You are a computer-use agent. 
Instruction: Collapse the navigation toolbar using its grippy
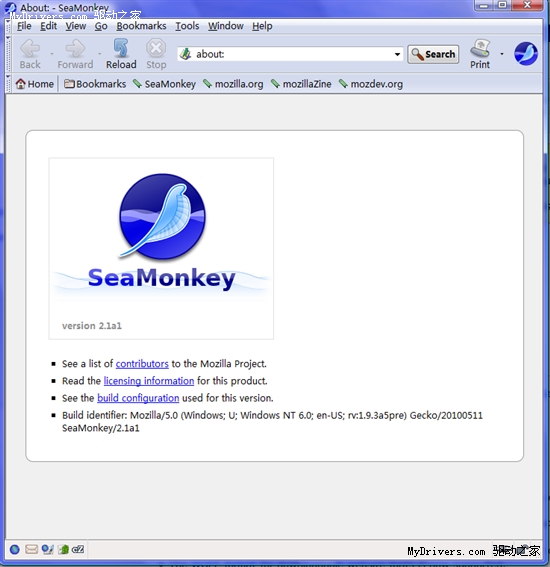coord(8,54)
